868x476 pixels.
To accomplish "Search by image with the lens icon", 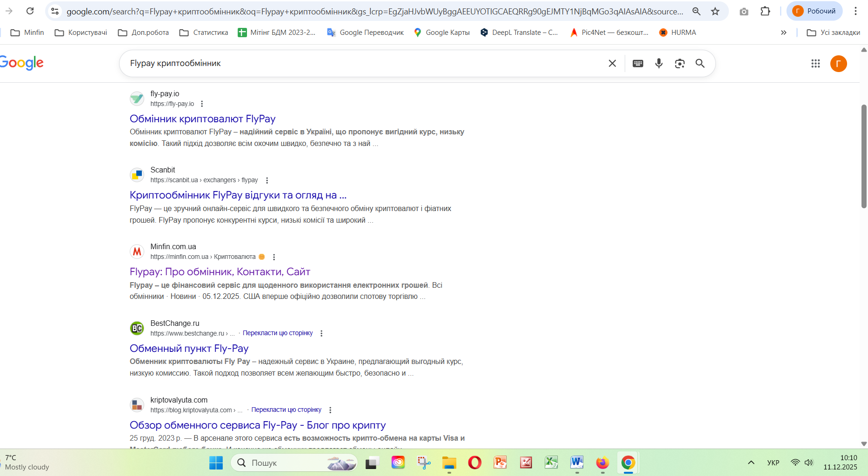I will (x=680, y=63).
